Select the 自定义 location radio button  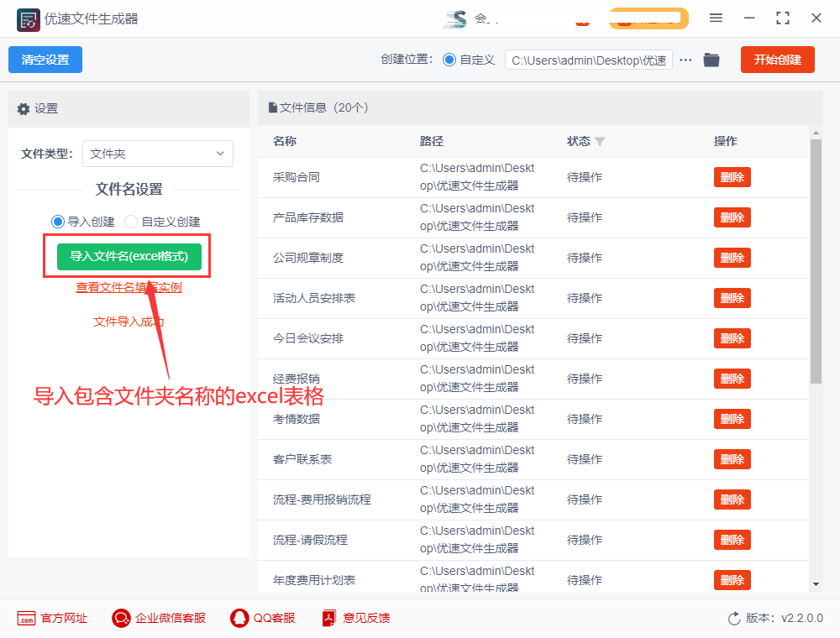pyautogui.click(x=449, y=60)
